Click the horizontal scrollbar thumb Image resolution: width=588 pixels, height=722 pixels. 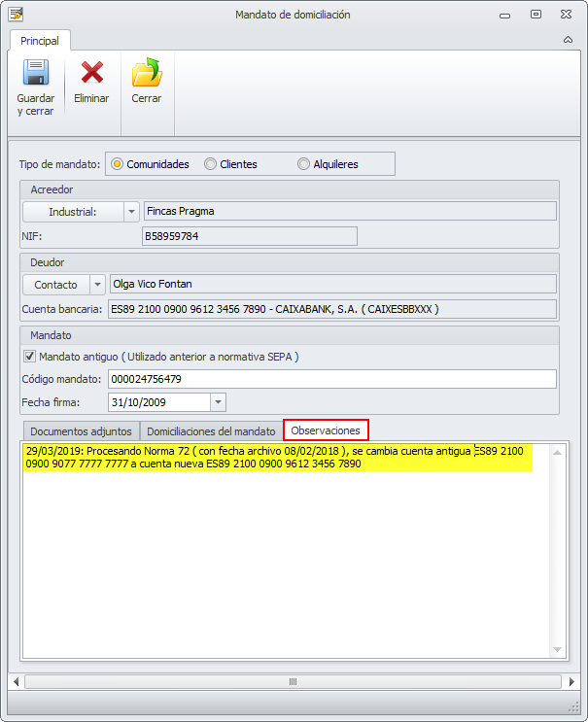click(x=293, y=681)
